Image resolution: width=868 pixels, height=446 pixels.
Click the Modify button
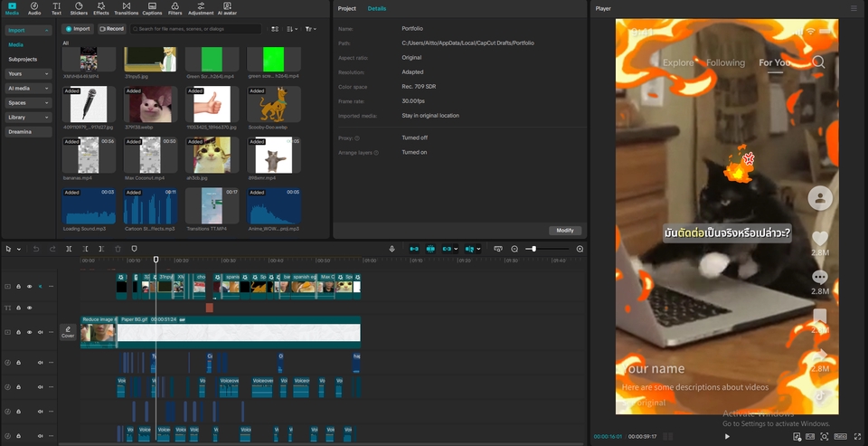coord(565,231)
